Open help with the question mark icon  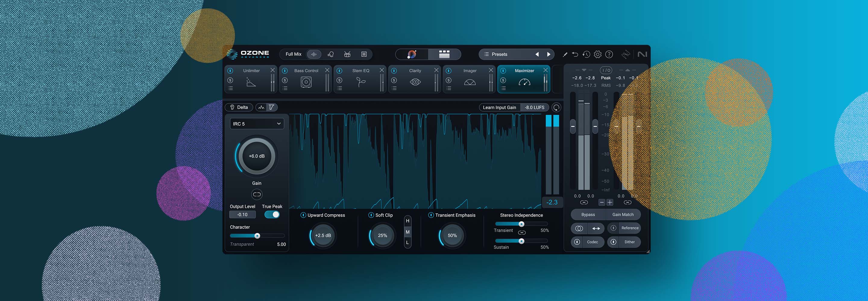pos(609,54)
